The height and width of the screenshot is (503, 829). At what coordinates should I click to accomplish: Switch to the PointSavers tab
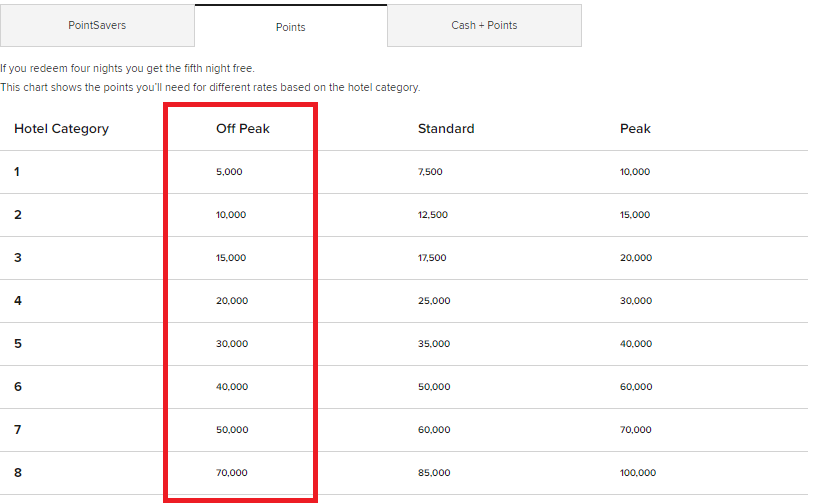97,25
